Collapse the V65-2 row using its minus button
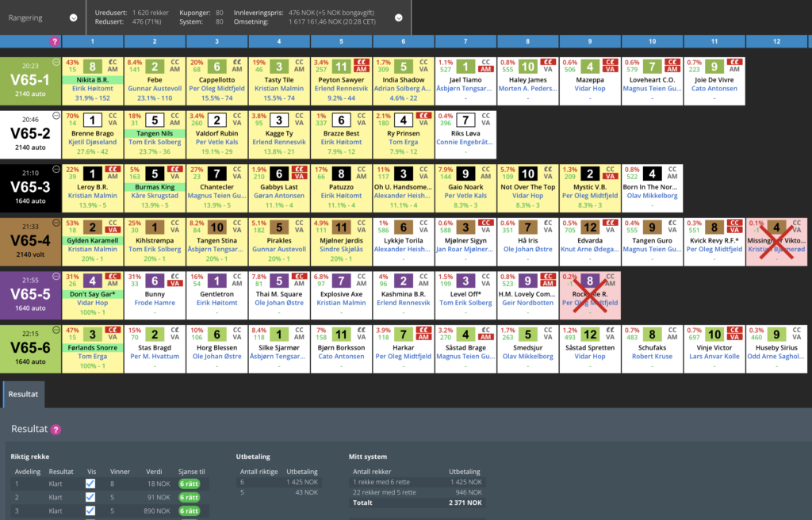 (x=56, y=117)
